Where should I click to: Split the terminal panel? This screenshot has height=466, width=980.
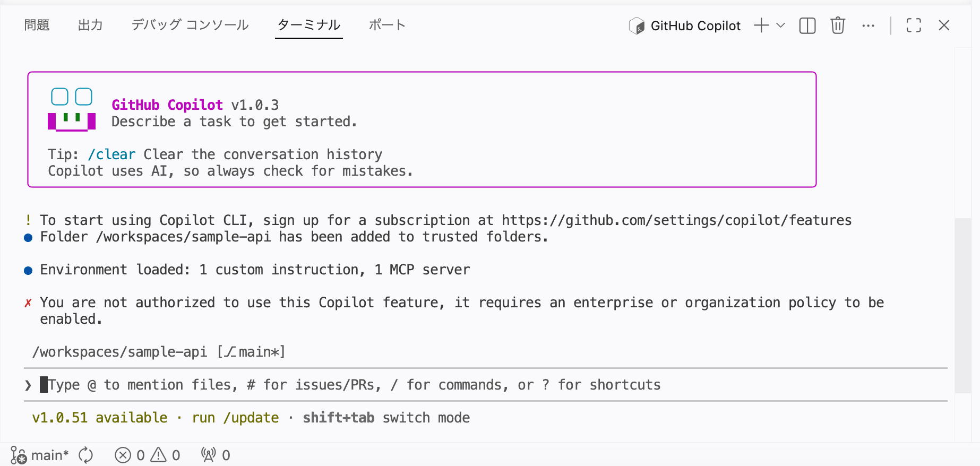click(x=807, y=25)
